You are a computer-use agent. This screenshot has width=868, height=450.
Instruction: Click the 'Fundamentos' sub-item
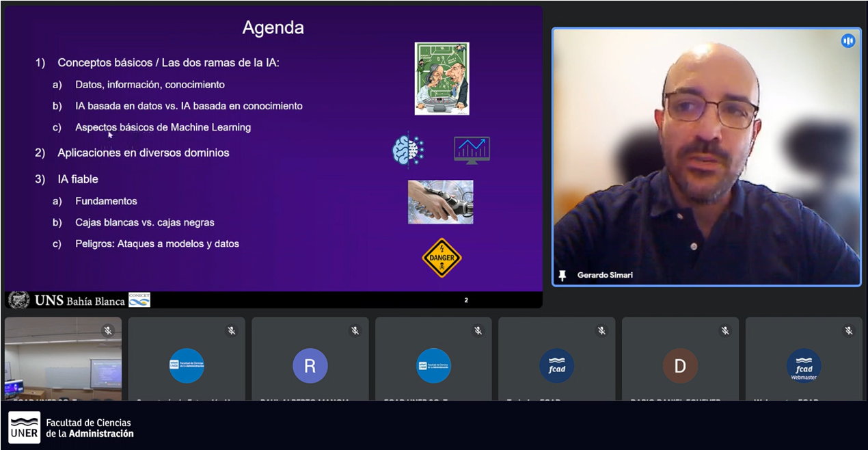coord(106,201)
